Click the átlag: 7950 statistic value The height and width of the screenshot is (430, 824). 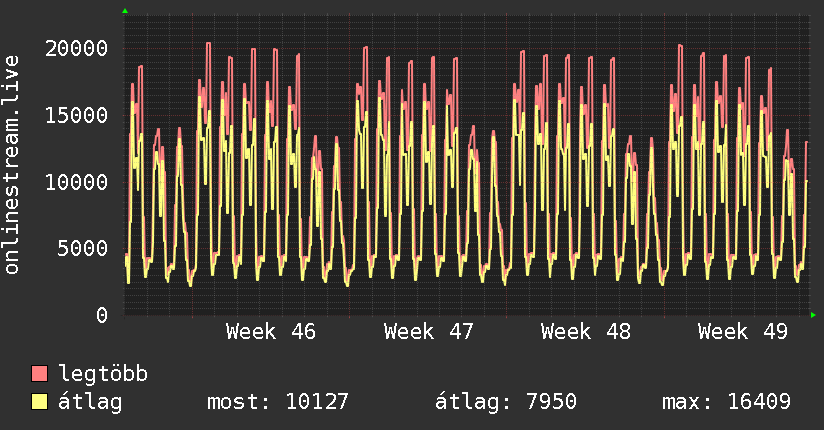[505, 402]
